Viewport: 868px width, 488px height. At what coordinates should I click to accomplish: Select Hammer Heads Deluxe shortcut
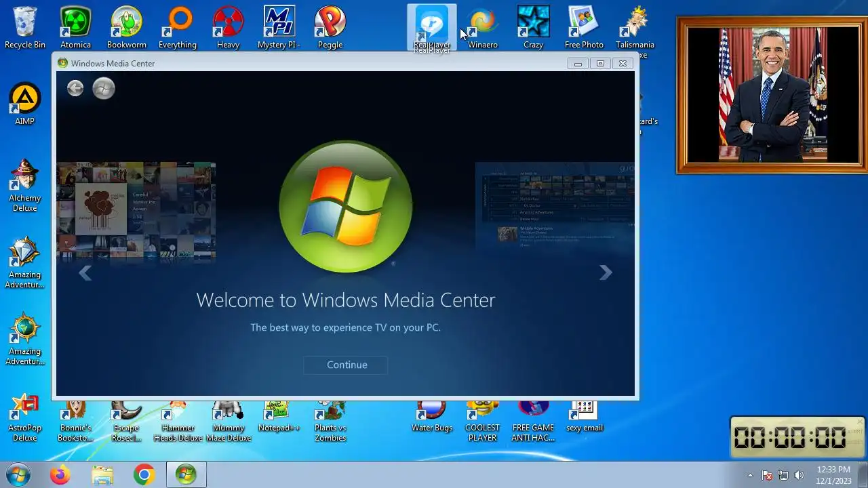tap(178, 420)
